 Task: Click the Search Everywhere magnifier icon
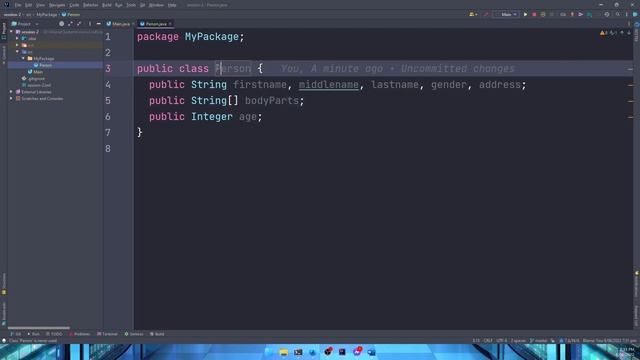[618, 14]
